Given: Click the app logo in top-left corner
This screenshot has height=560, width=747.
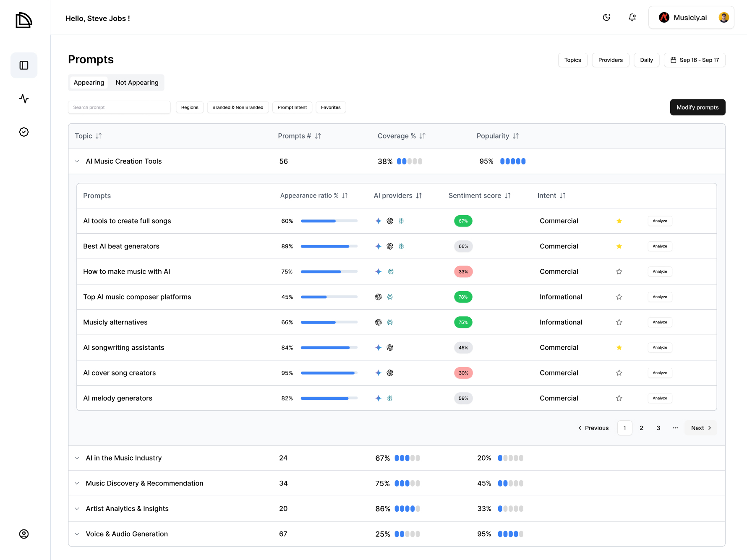Looking at the screenshot, I should pyautogui.click(x=24, y=20).
